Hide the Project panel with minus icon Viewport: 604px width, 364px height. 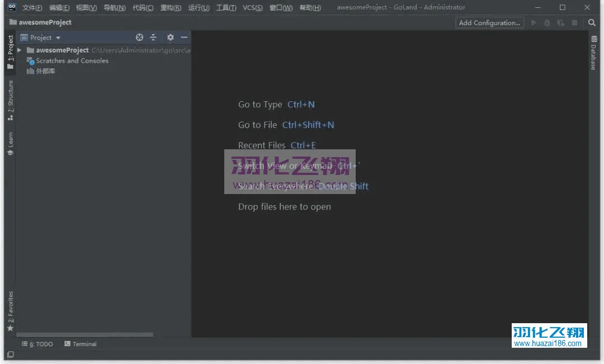[184, 37]
